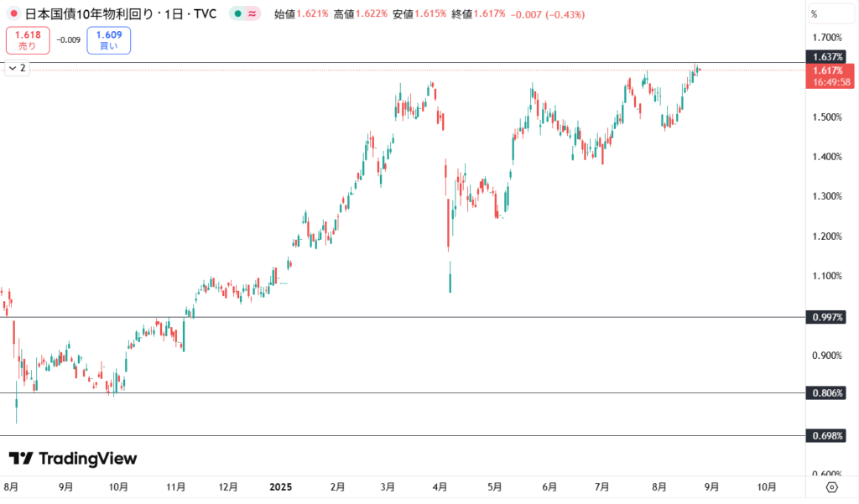Click the −0.009 spread value
The width and height of the screenshot is (859, 504).
pos(69,40)
